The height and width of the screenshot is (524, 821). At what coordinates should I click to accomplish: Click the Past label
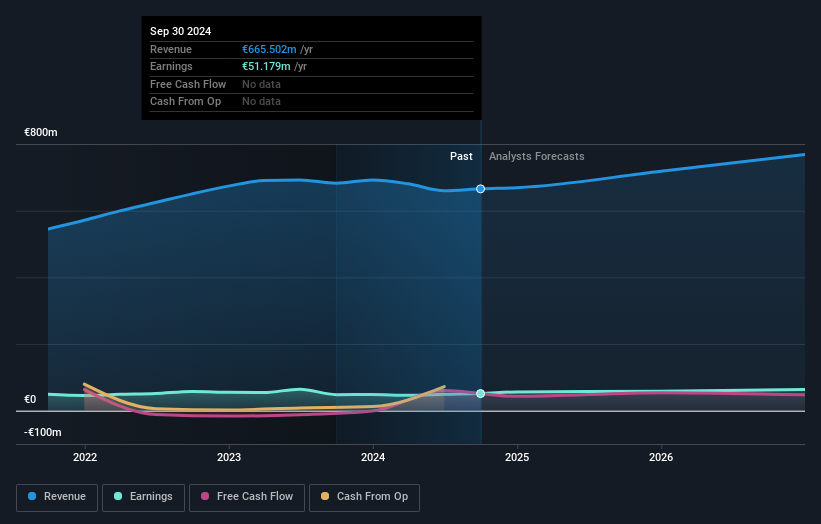pyautogui.click(x=461, y=156)
